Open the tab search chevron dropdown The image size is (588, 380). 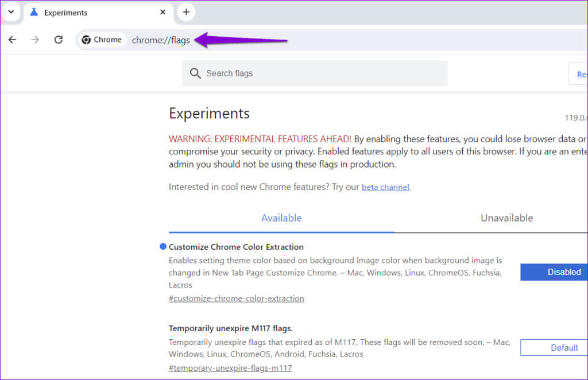[11, 11]
